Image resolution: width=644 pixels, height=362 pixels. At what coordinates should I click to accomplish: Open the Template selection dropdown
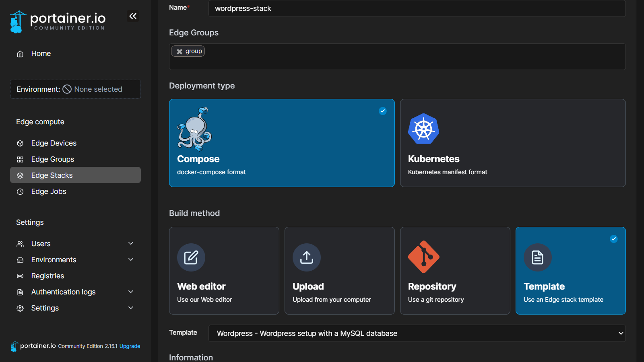pos(417,333)
